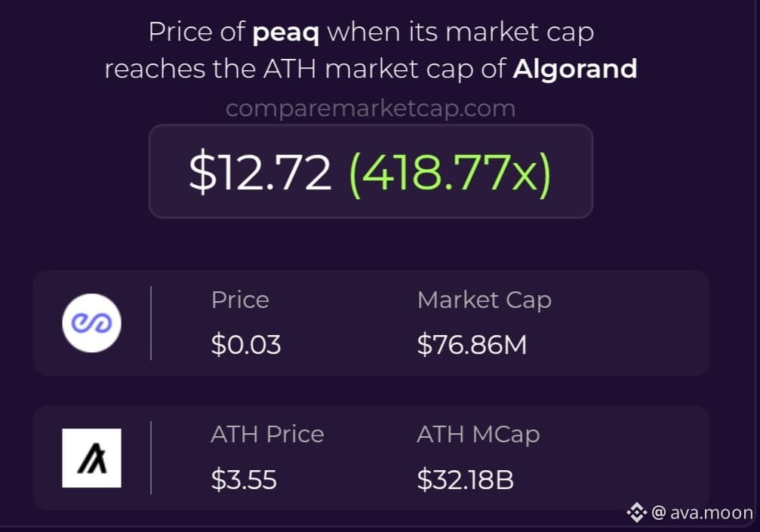
Task: Select the $32.18B ATH market cap
Action: click(466, 480)
